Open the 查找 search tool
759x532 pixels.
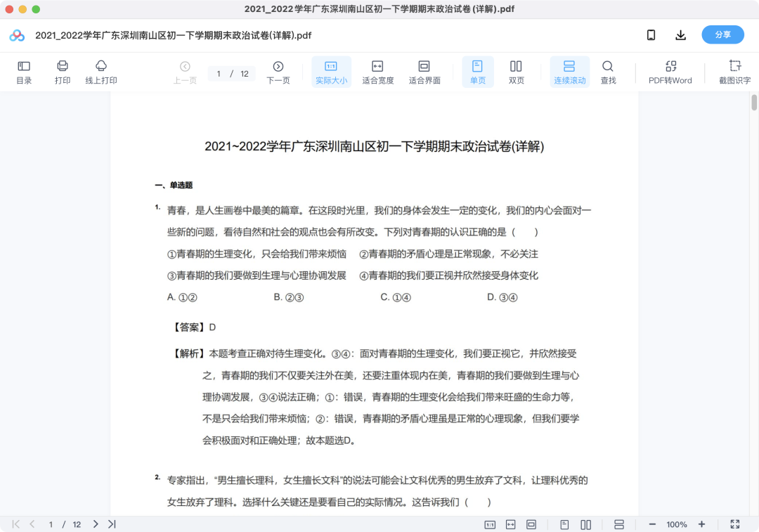pos(608,72)
